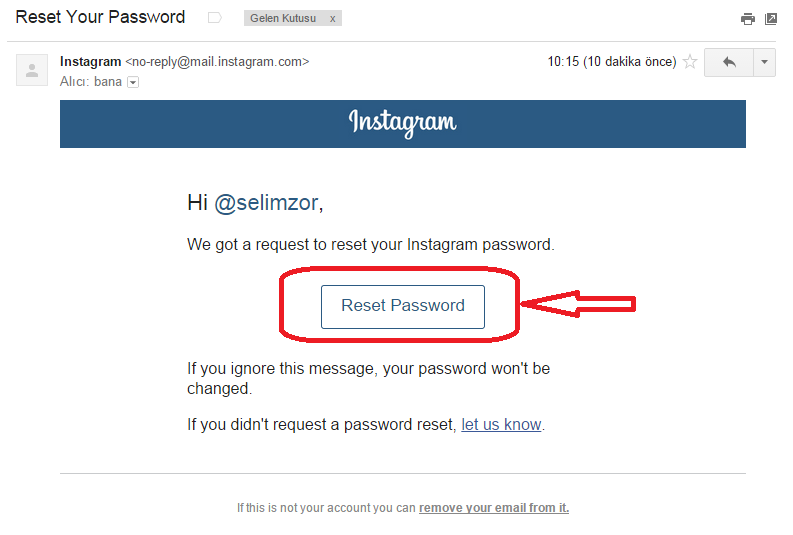793x535 pixels.
Task: Click the Instagram sender name
Action: 90,62
